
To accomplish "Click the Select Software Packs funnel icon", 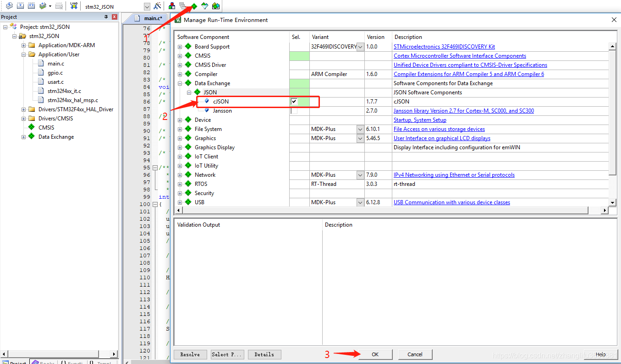I will click(204, 6).
